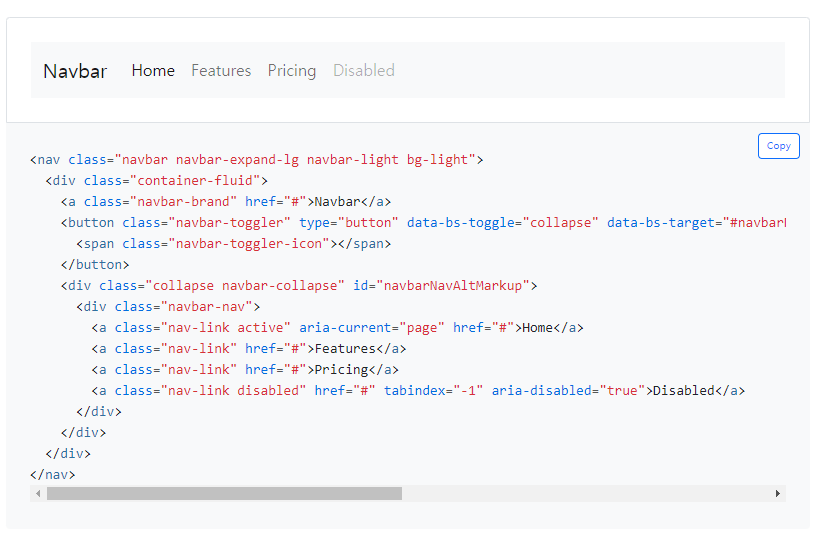
Task: Click the navbarNavAltMarkup div code line
Action: (299, 286)
